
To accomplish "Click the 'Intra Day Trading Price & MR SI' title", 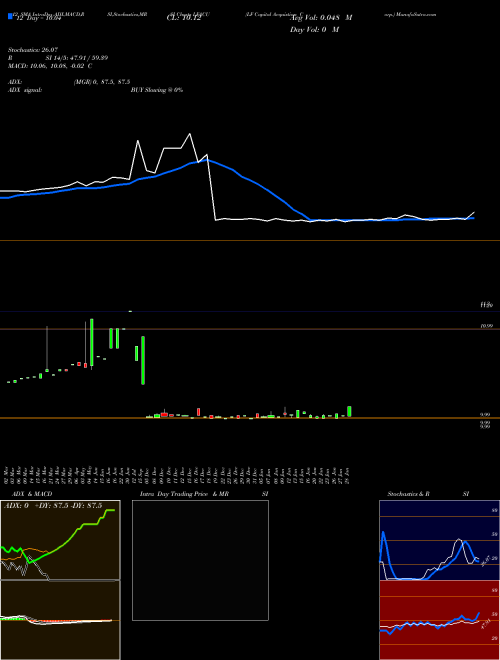I will (204, 494).
